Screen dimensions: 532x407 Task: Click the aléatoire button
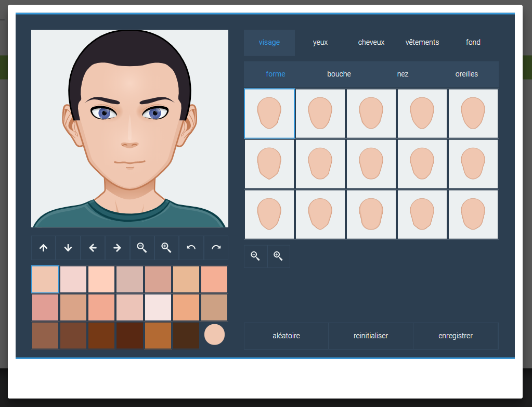click(286, 336)
